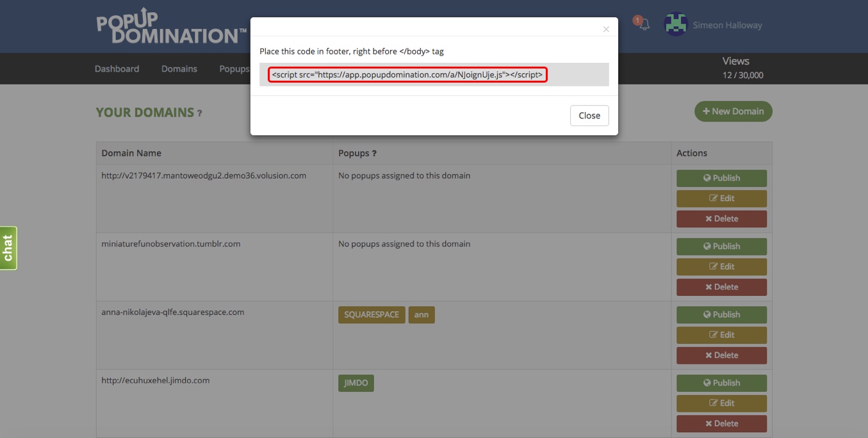
Task: Click the YOUR DOMAINS heading
Action: [145, 113]
